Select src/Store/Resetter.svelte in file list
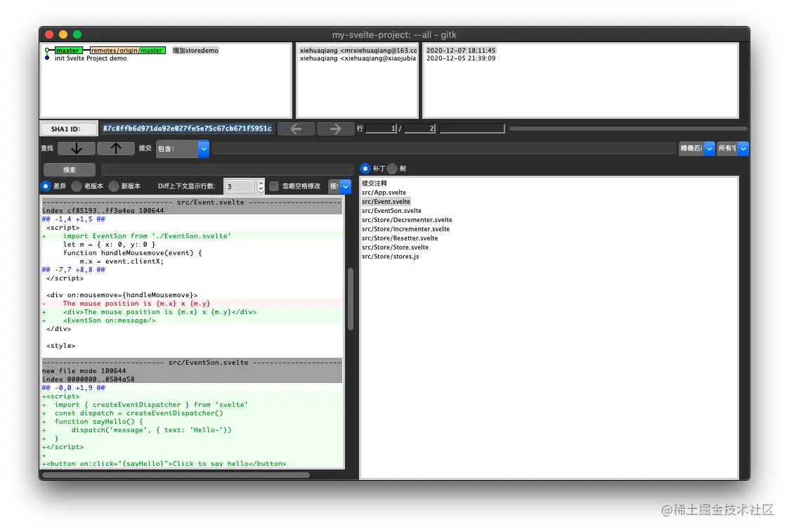 click(400, 238)
